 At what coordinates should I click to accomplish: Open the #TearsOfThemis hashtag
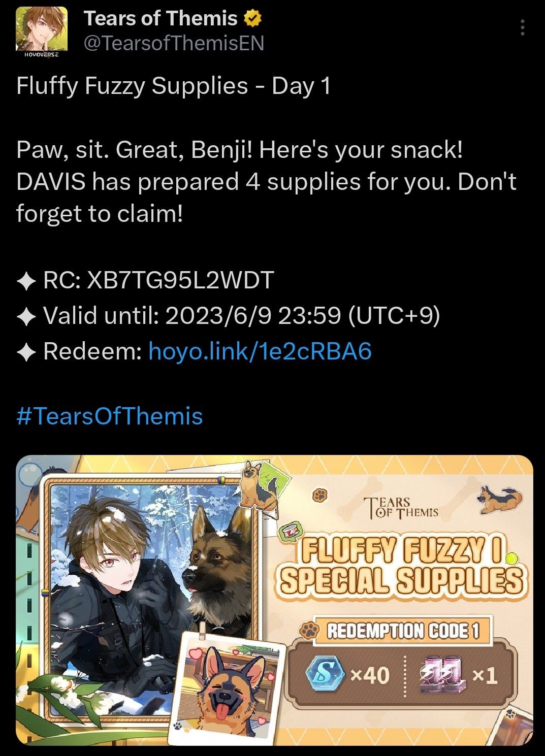point(110,416)
